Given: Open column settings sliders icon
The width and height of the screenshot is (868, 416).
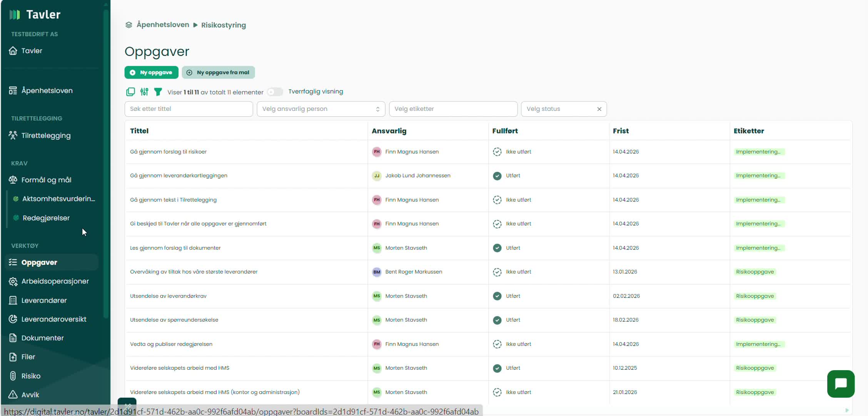Looking at the screenshot, I should tap(144, 92).
